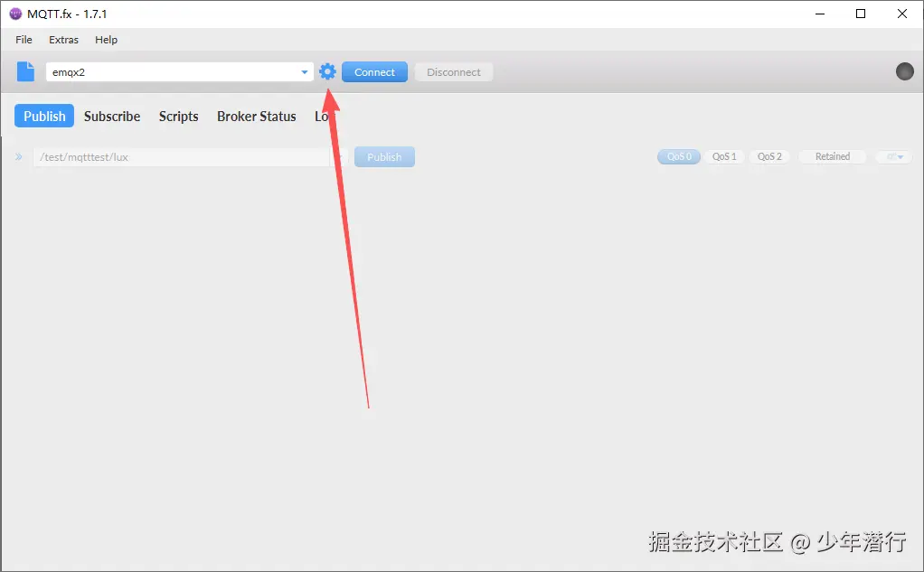
Task: Select QoS 0 option
Action: tap(679, 156)
